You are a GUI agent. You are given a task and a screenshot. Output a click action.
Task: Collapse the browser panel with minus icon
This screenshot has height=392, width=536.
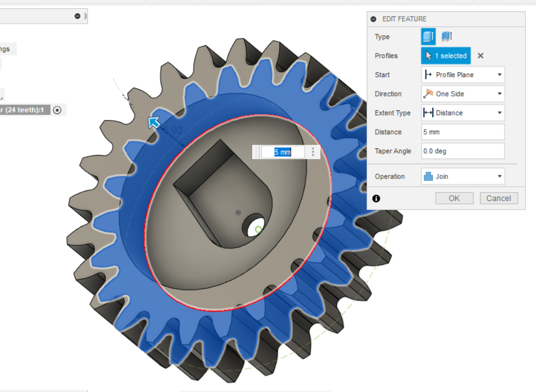pyautogui.click(x=77, y=16)
